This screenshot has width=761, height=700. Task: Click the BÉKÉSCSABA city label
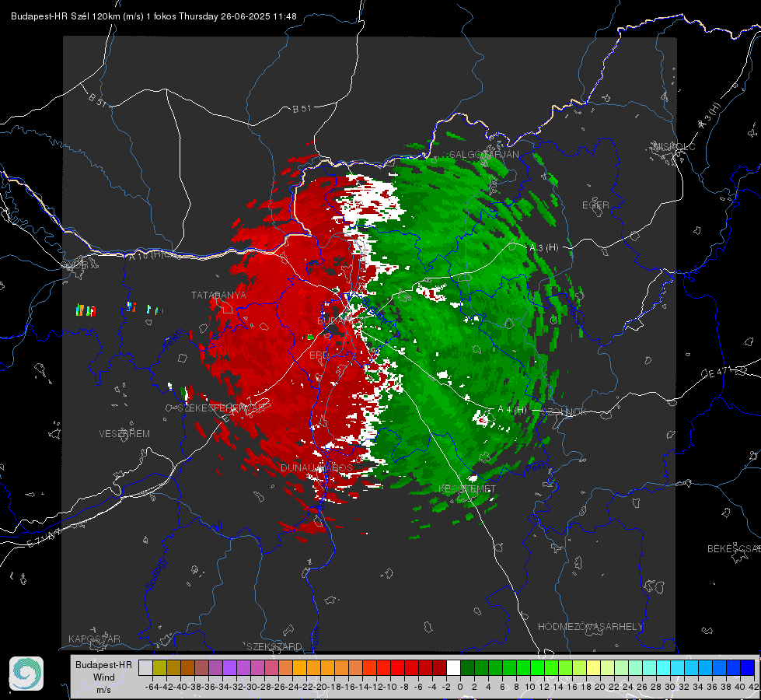coord(734,549)
